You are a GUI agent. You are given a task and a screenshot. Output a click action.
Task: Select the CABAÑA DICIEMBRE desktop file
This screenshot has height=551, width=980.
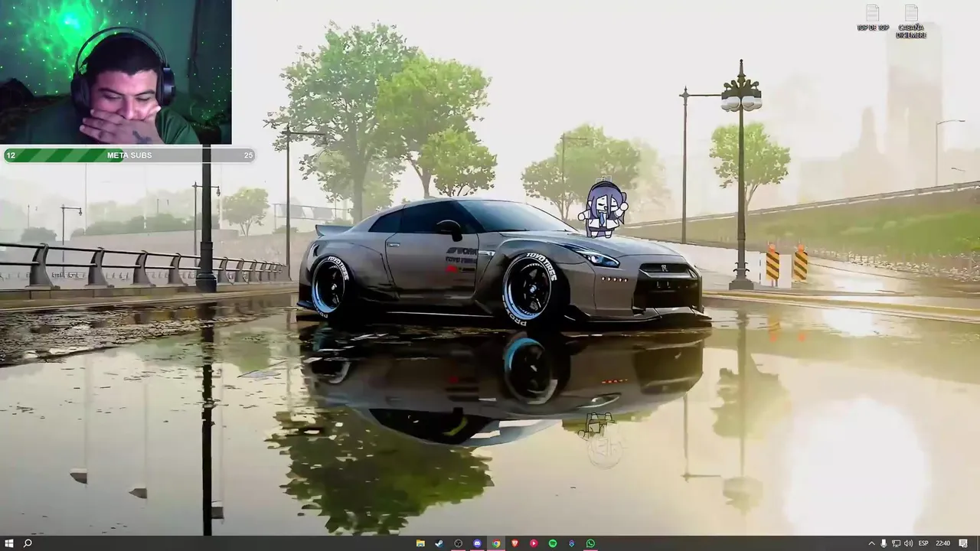911,21
